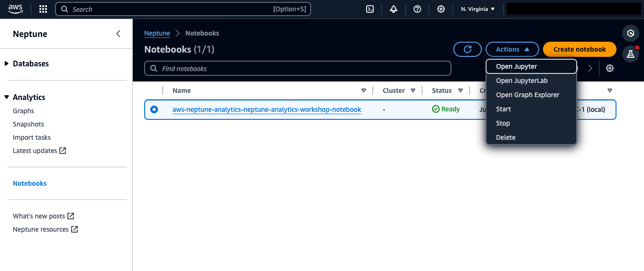Open console settings gear in top bar
The height and width of the screenshot is (271, 644).
click(441, 9)
